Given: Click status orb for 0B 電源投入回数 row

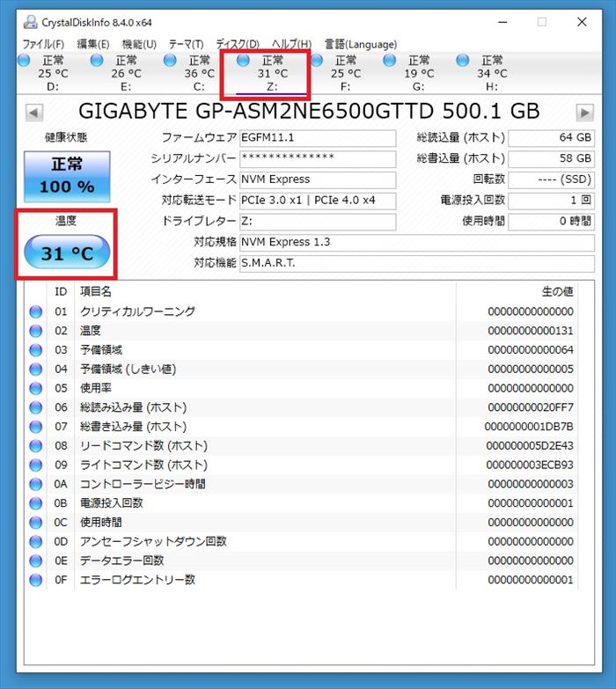Looking at the screenshot, I should pyautogui.click(x=35, y=503).
